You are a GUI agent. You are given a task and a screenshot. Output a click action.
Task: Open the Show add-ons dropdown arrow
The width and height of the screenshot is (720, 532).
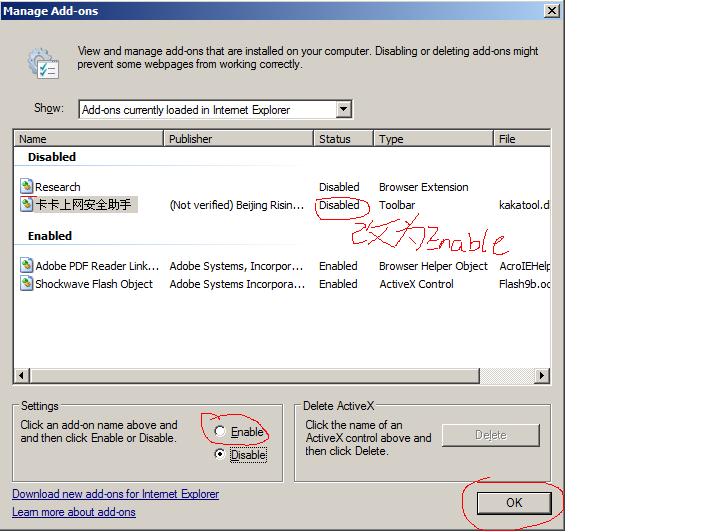(343, 109)
